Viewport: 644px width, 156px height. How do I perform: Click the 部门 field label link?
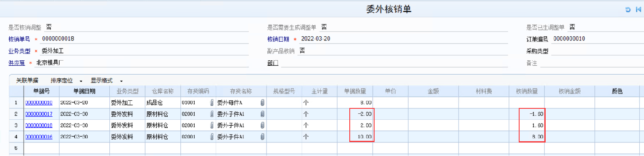(273, 63)
